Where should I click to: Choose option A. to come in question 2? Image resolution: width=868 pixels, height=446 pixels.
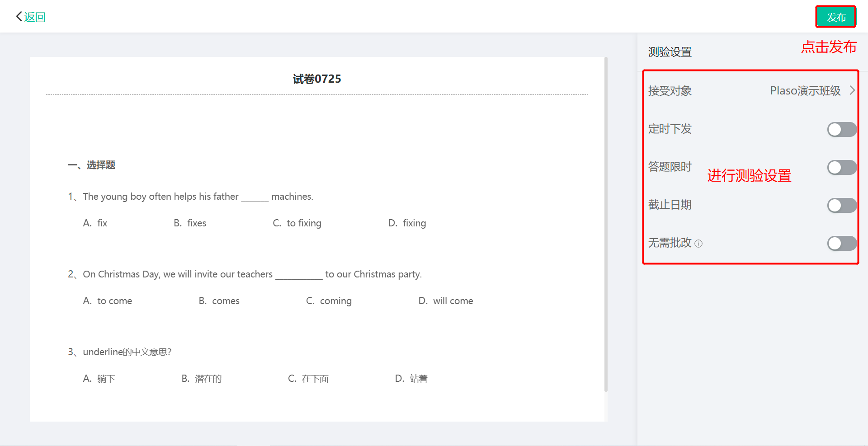[108, 301]
